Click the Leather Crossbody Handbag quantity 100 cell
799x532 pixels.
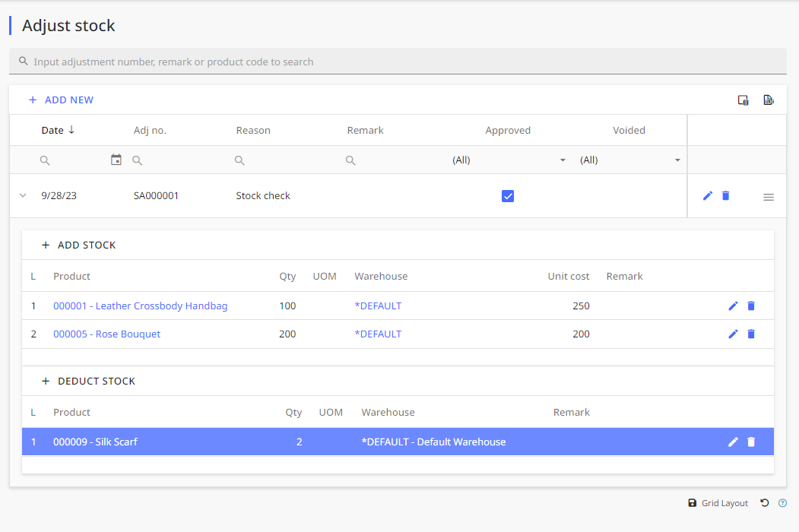pos(287,306)
